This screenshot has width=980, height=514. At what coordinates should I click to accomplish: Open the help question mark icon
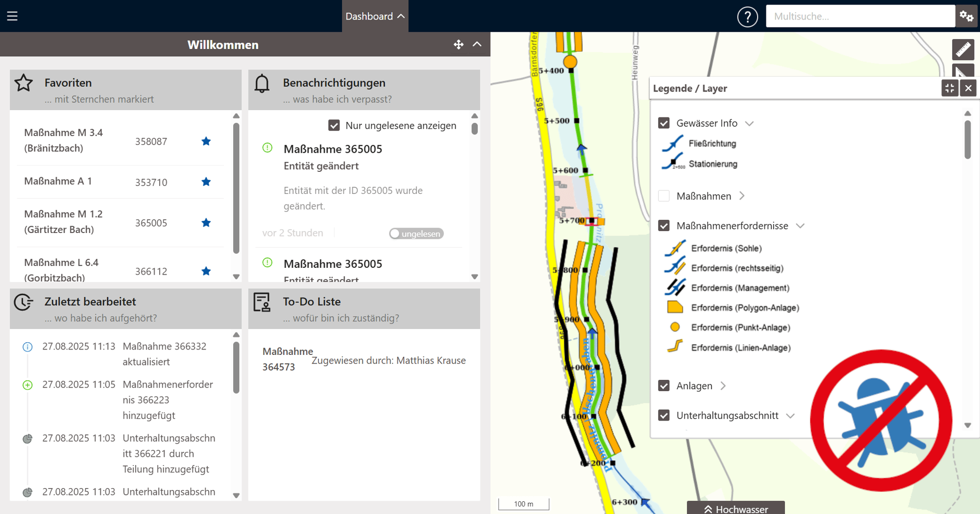pos(747,17)
